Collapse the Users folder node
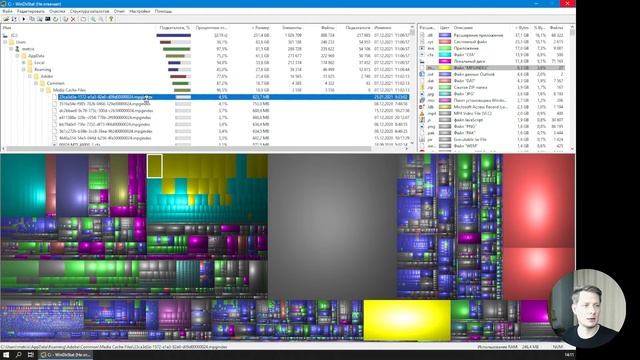Viewport: 640px width, 360px height. point(5,42)
